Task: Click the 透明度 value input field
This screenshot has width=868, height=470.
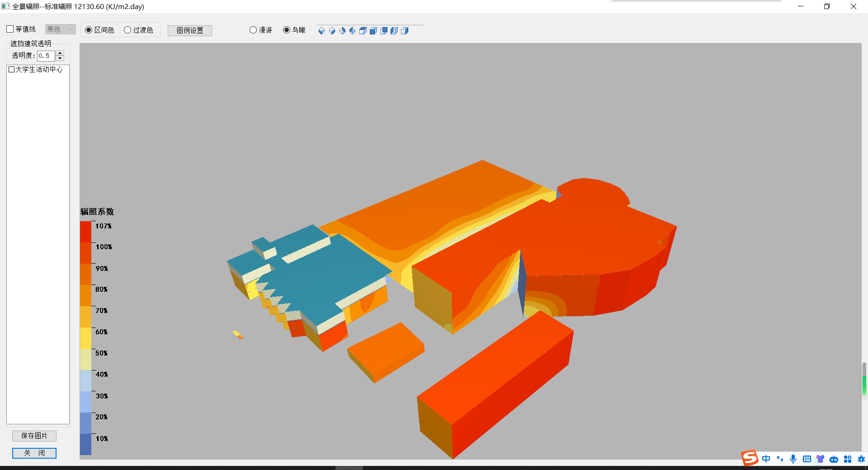Action: [46, 56]
